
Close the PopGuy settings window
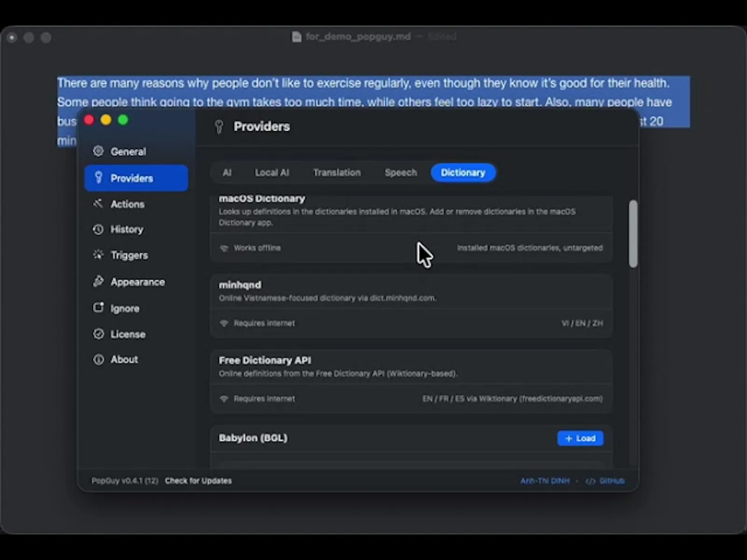point(89,120)
